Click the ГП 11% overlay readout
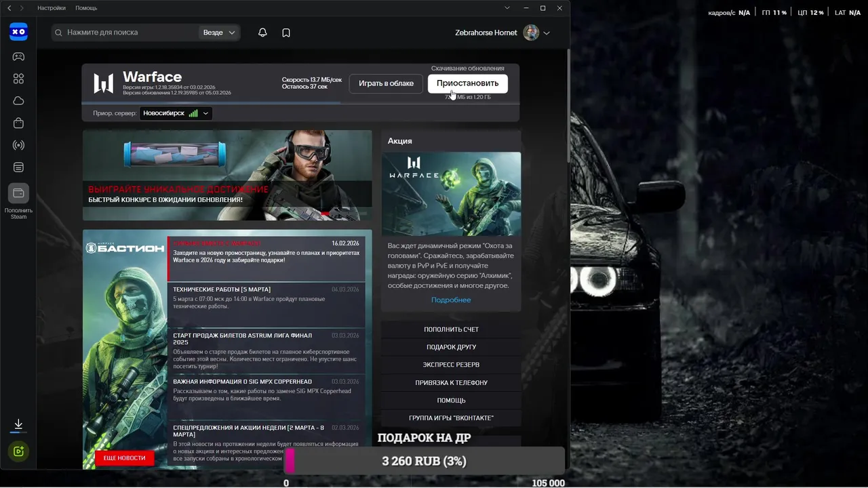The image size is (868, 488). [774, 13]
